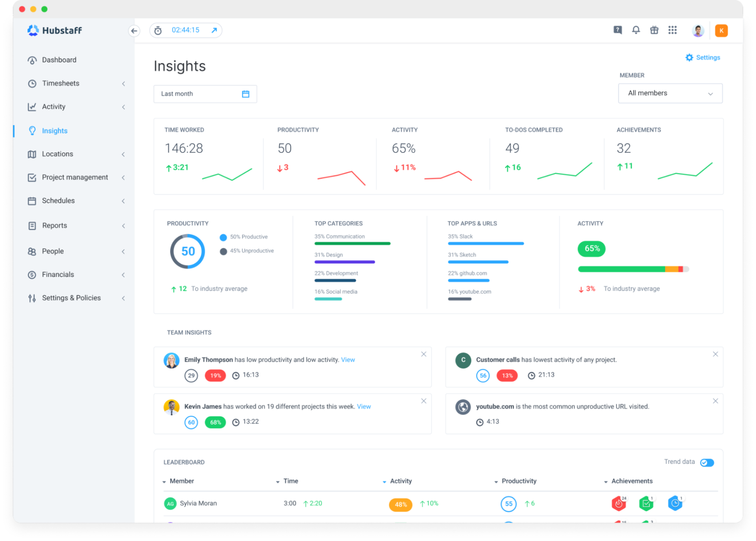The width and height of the screenshot is (756, 541).
Task: Expand the Reports sidebar section
Action: point(124,226)
